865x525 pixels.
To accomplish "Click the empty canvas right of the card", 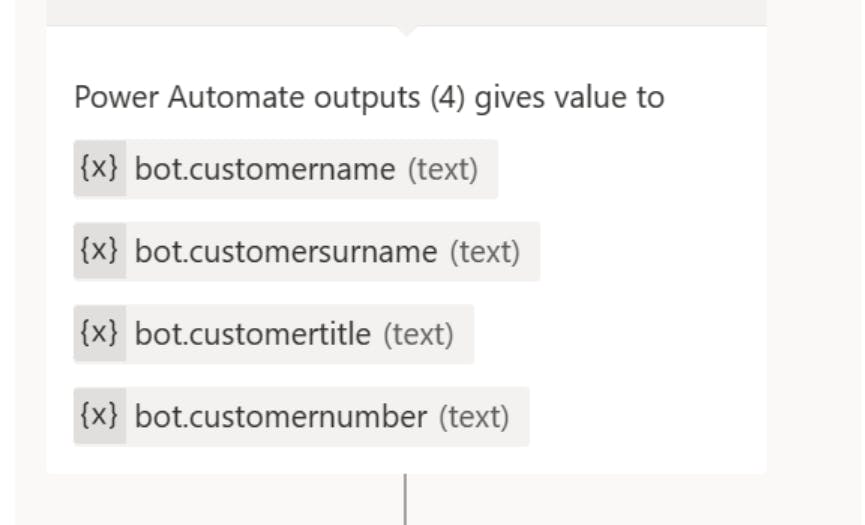I will [815, 262].
